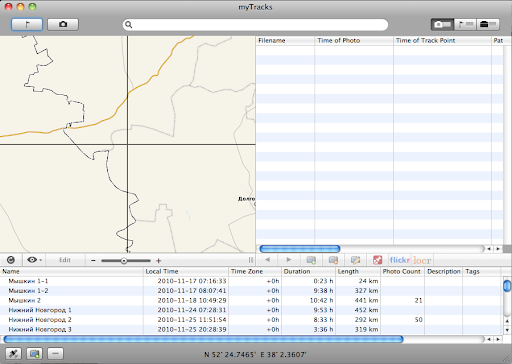The width and height of the screenshot is (512, 364).
Task: Click the photo table horizontal scrollbar thumb
Action: point(299,249)
